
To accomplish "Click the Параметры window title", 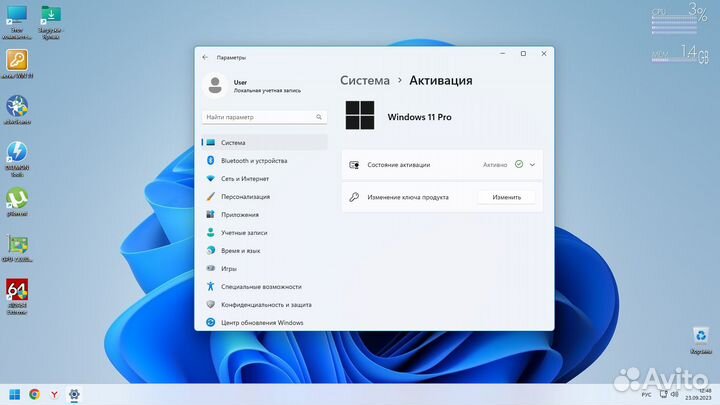I will point(231,57).
